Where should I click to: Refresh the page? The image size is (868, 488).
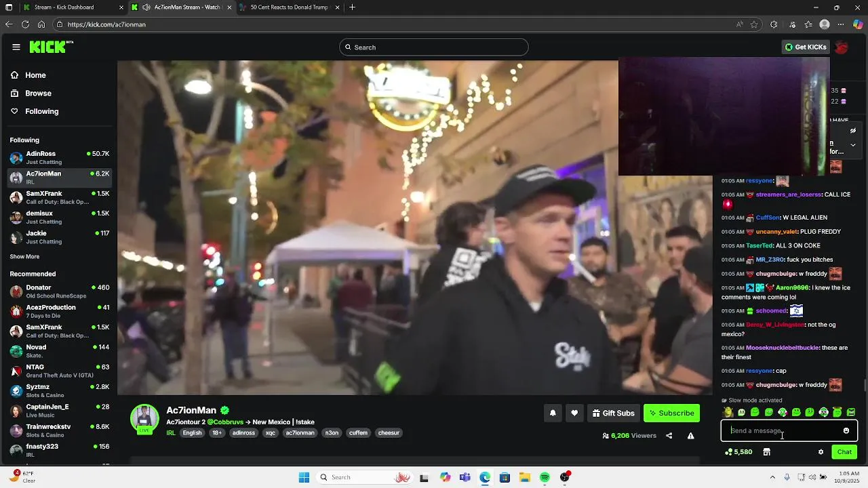coord(25,24)
